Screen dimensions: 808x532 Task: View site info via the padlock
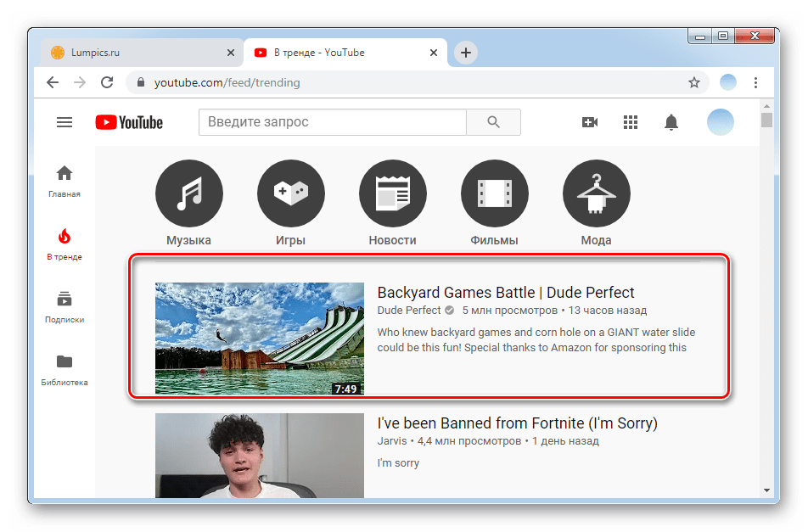coord(141,82)
